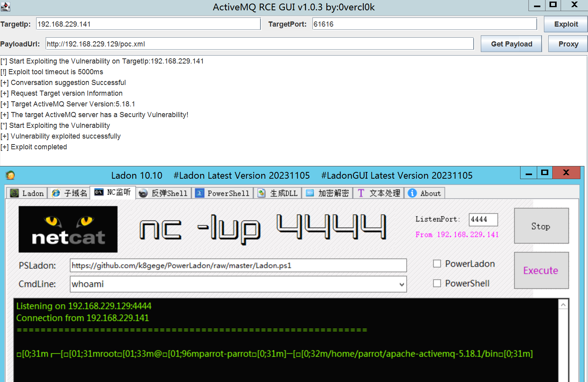Click 'Listening on 192.168.229.129:4444' console line
Screen dimensions: 588x382
point(84,306)
